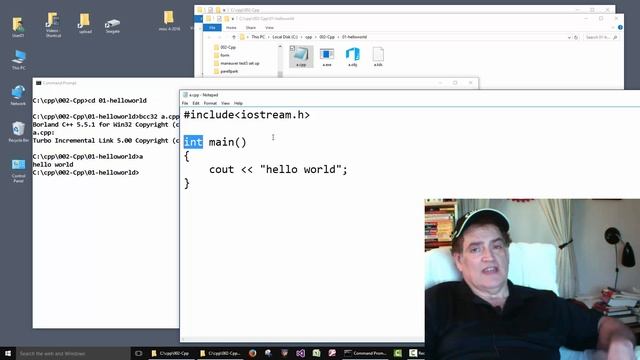
Task: Click the Up arrow in Explorer navigation
Action: tap(233, 37)
